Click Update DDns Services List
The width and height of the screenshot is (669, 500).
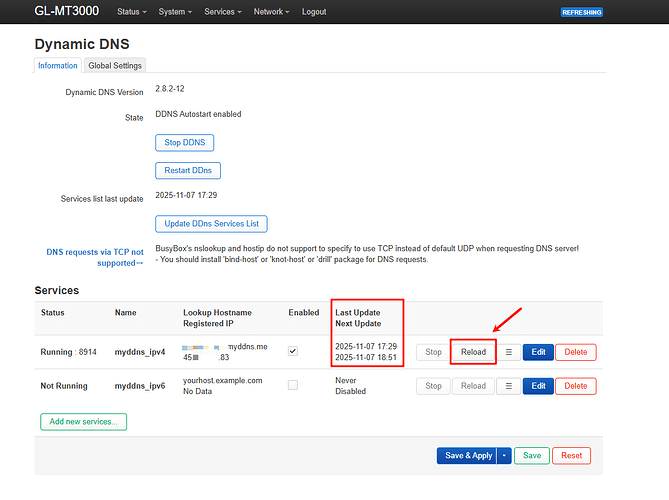tap(211, 223)
